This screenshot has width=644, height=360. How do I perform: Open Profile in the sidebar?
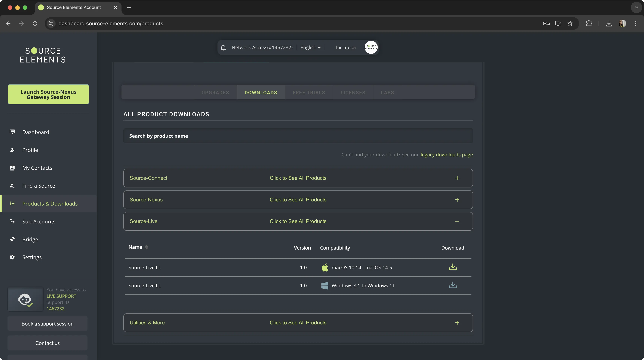coord(30,150)
